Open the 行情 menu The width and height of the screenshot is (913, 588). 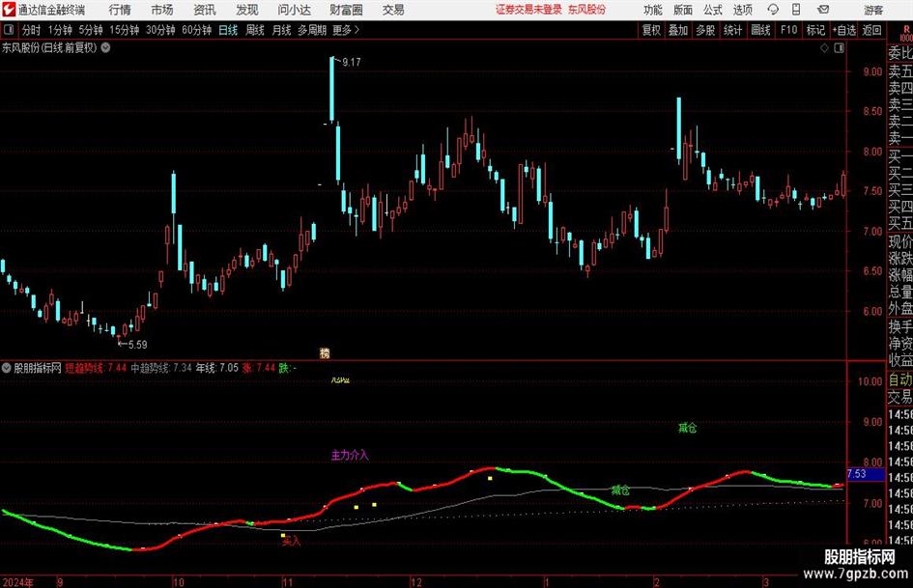(x=120, y=10)
